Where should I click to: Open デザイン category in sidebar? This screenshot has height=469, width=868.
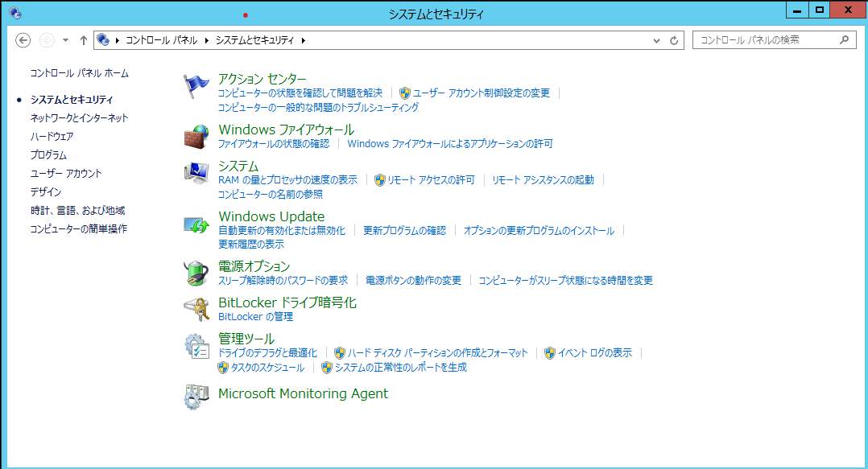(46, 192)
